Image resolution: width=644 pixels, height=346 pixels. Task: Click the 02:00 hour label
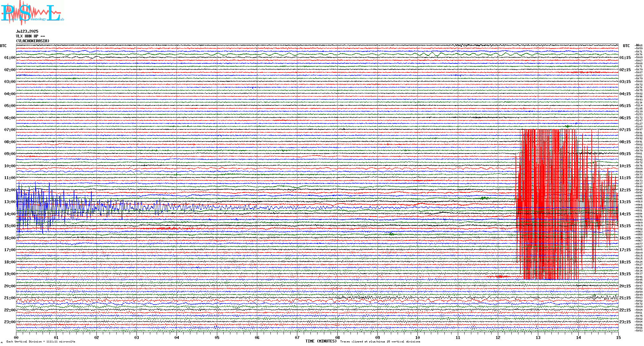pos(10,70)
